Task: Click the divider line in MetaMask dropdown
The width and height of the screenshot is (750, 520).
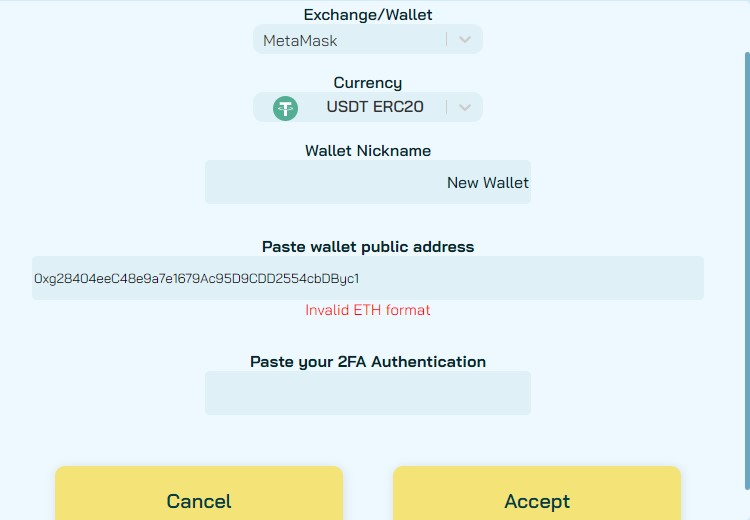Action: (446, 39)
